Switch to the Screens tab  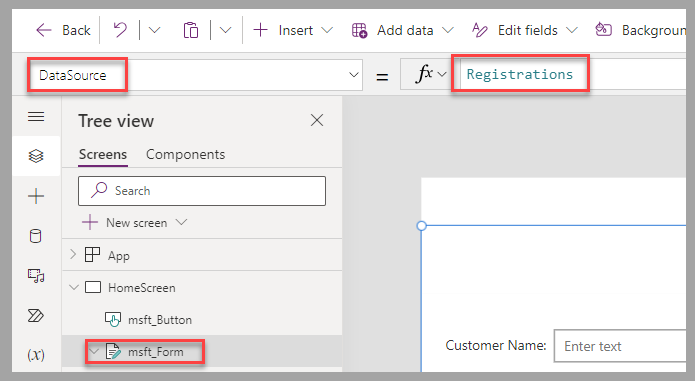(x=103, y=154)
